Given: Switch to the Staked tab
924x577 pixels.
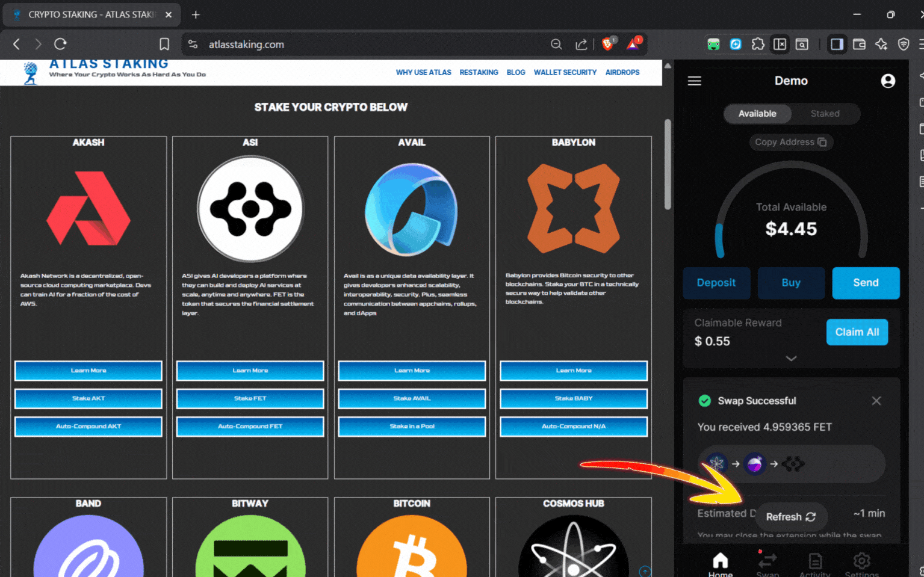Looking at the screenshot, I should pos(825,114).
